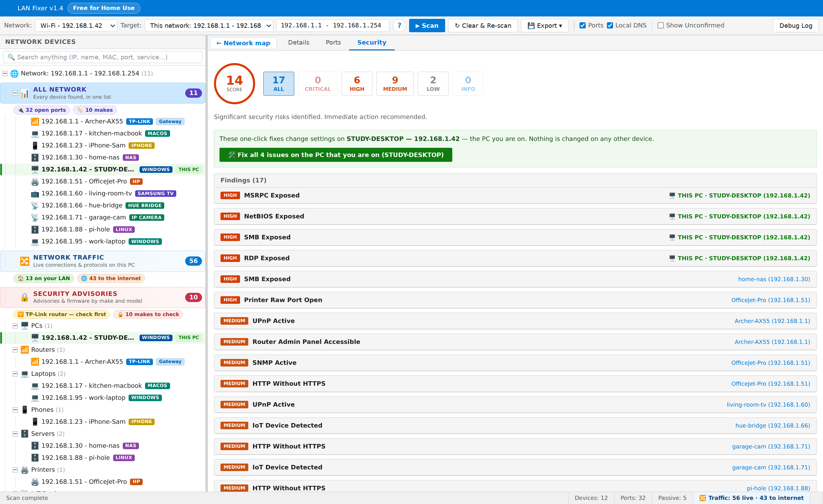Click Clear & Re-scan
Screen dimensions: 823x504
pyautogui.click(x=483, y=25)
